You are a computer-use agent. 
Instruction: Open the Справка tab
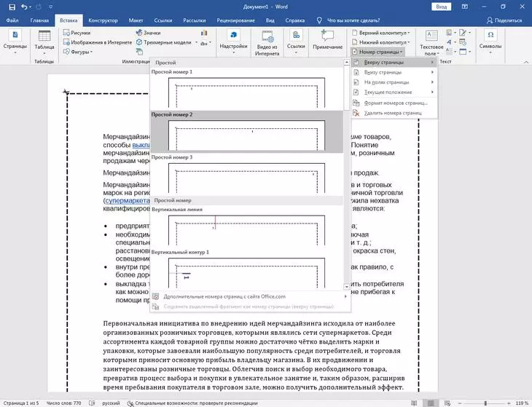(x=295, y=20)
